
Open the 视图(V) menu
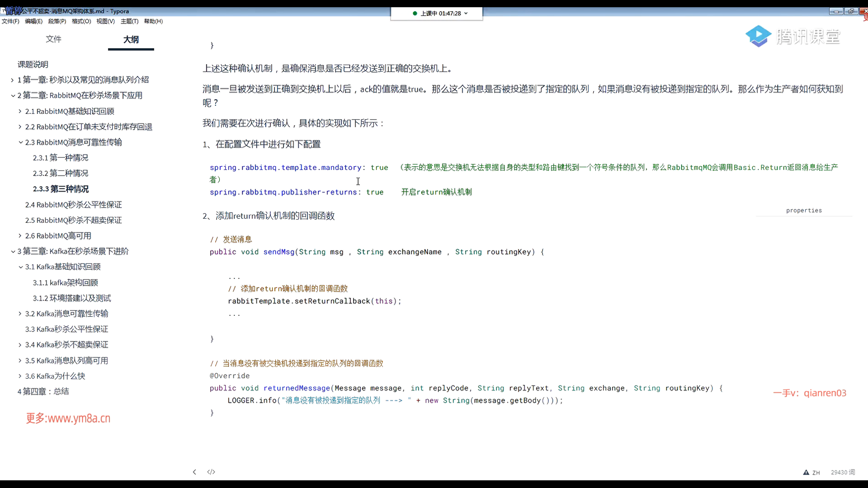(105, 21)
